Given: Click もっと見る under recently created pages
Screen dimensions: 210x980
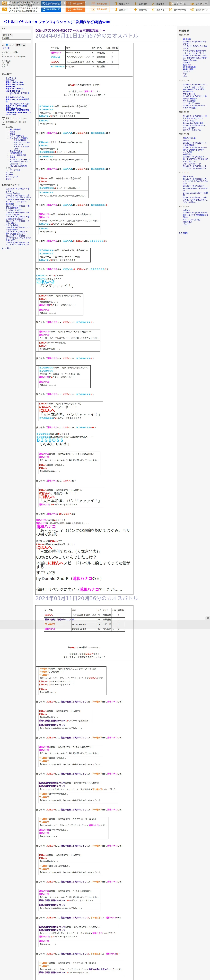Looking at the screenshot, I should (6, 248).
